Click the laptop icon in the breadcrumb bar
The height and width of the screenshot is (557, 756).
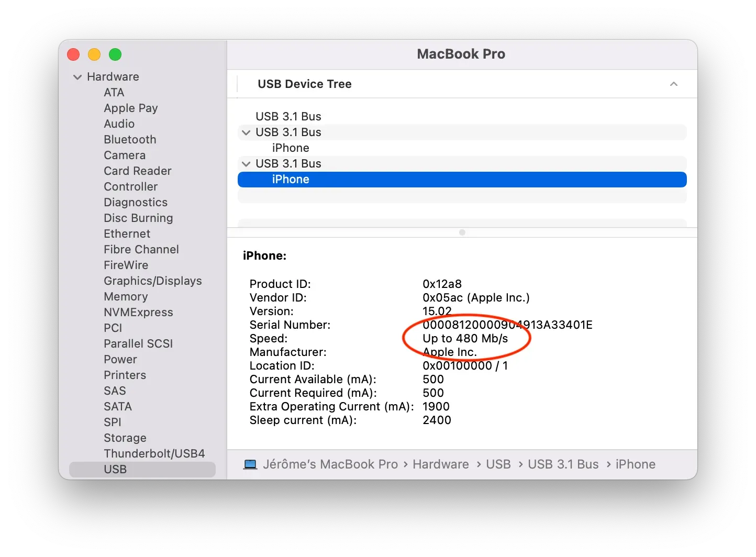click(250, 464)
